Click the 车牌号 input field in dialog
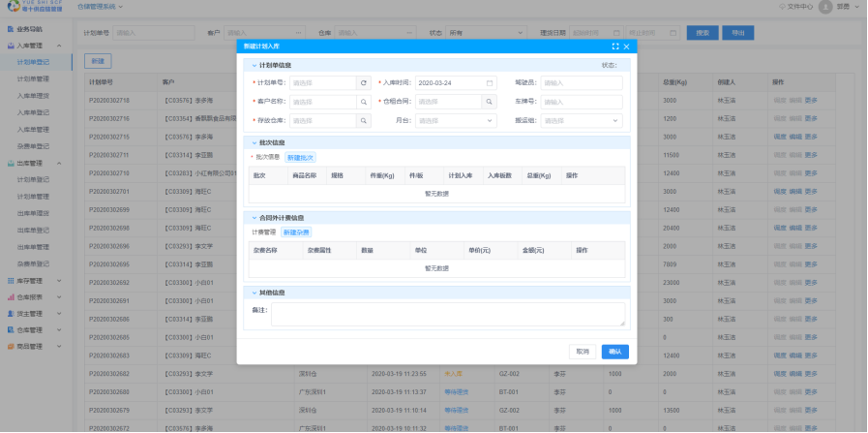 [x=582, y=102]
